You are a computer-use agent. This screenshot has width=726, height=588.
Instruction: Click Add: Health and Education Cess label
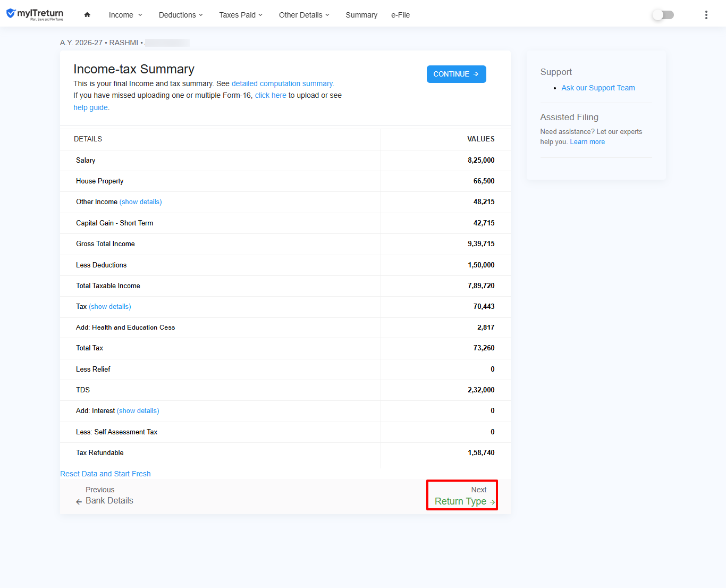click(125, 327)
